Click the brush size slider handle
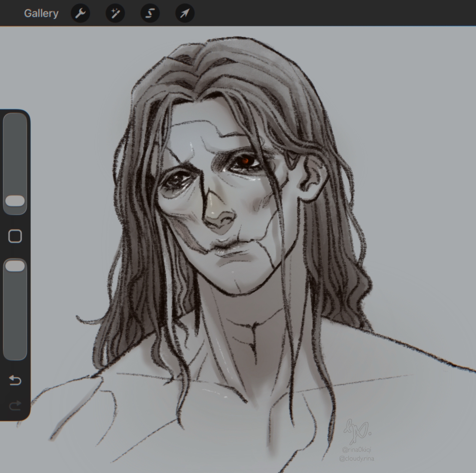The image size is (476, 473). pos(15,201)
